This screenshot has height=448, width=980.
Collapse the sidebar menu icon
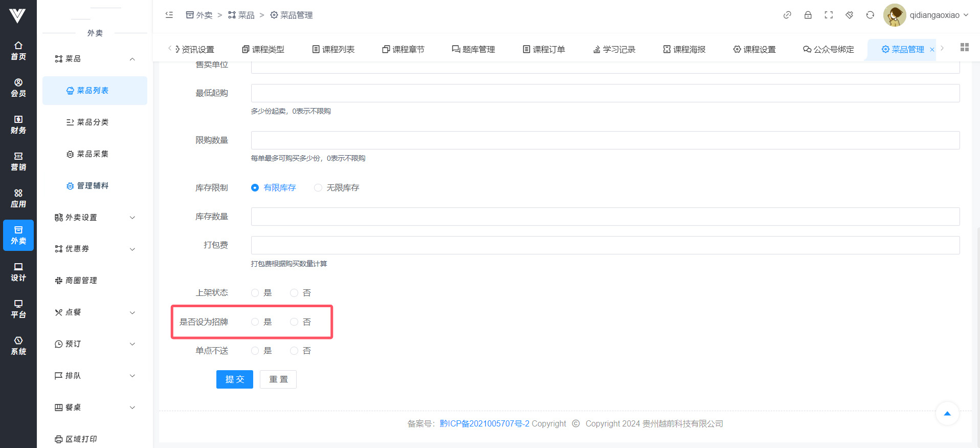click(x=169, y=15)
